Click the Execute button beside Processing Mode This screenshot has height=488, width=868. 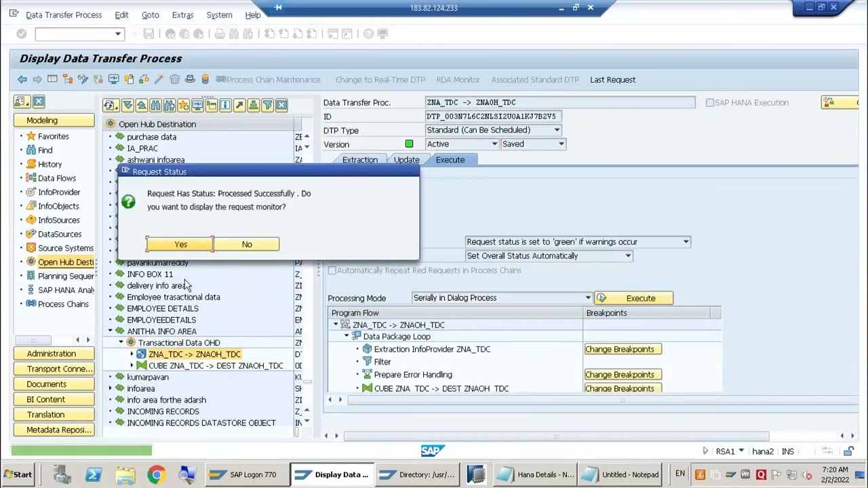pyautogui.click(x=633, y=298)
